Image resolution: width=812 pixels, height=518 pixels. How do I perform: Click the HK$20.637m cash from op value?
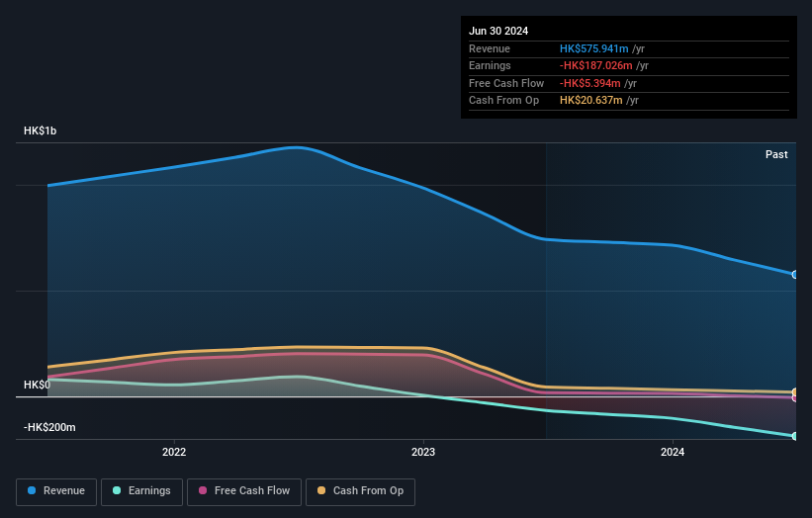590,101
